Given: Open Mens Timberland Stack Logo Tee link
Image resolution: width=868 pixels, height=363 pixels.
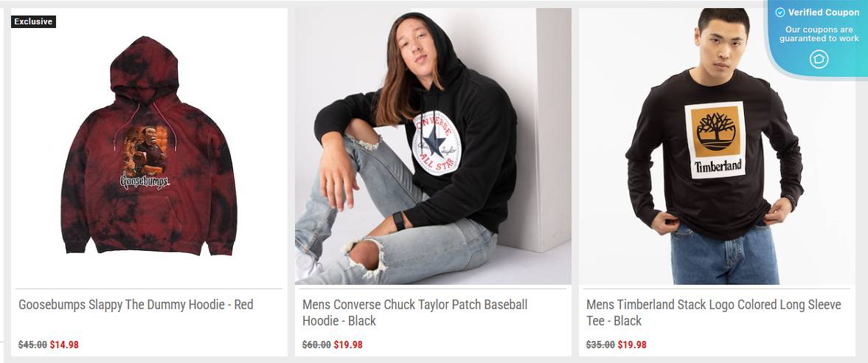Looking at the screenshot, I should 714,313.
